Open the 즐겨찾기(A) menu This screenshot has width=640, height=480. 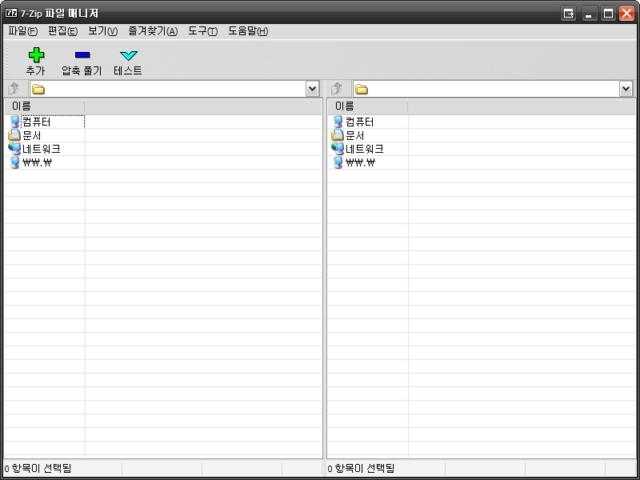[x=153, y=31]
